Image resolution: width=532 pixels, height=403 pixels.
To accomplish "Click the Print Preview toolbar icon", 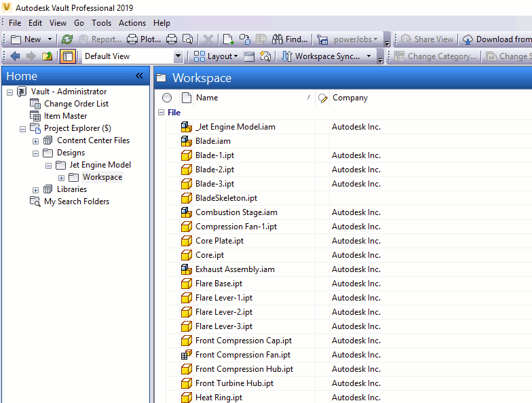I will (187, 39).
